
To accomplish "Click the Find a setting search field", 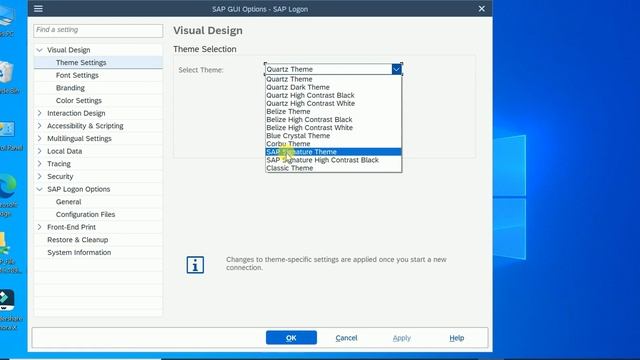I will tap(98, 30).
